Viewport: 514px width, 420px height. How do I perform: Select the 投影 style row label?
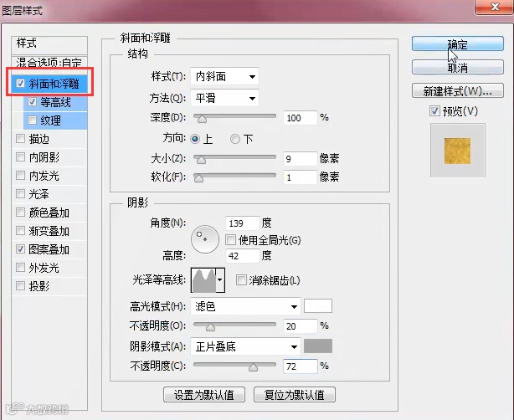click(39, 286)
